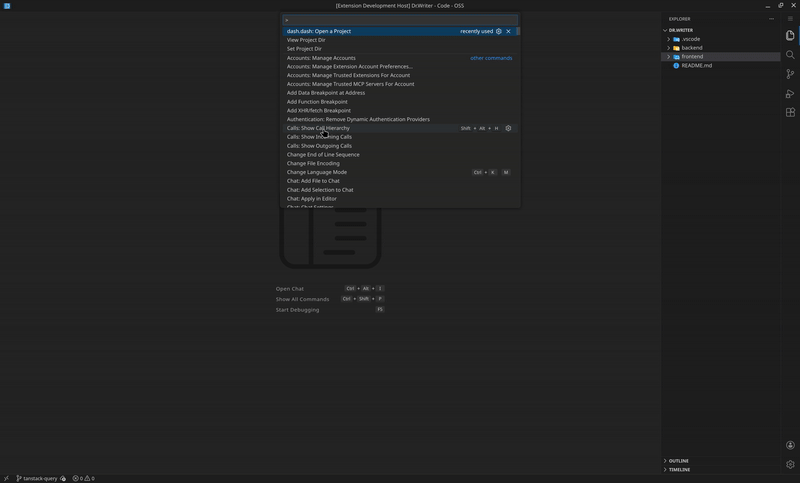Click the tanstack-query branch in status bar

tap(36, 478)
